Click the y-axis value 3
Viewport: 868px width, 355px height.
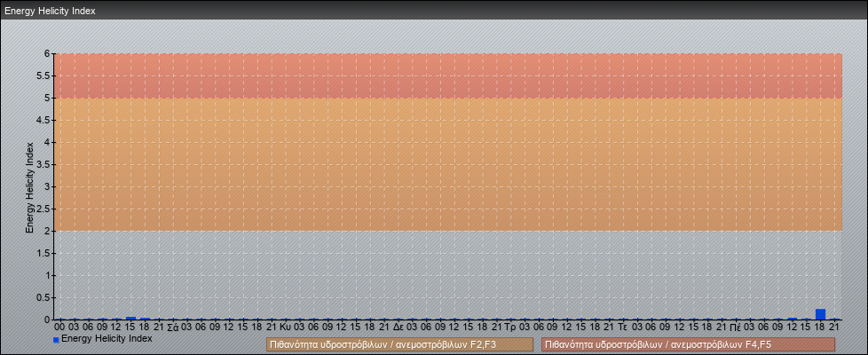point(47,186)
